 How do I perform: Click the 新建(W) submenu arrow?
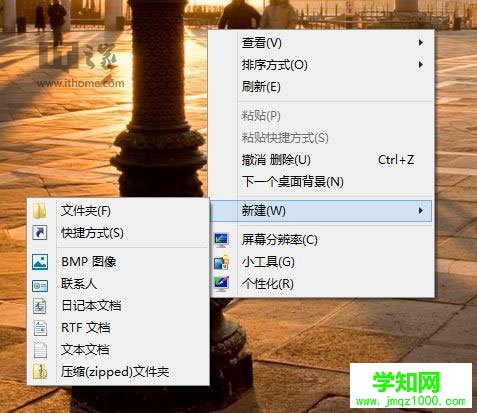coord(421,211)
